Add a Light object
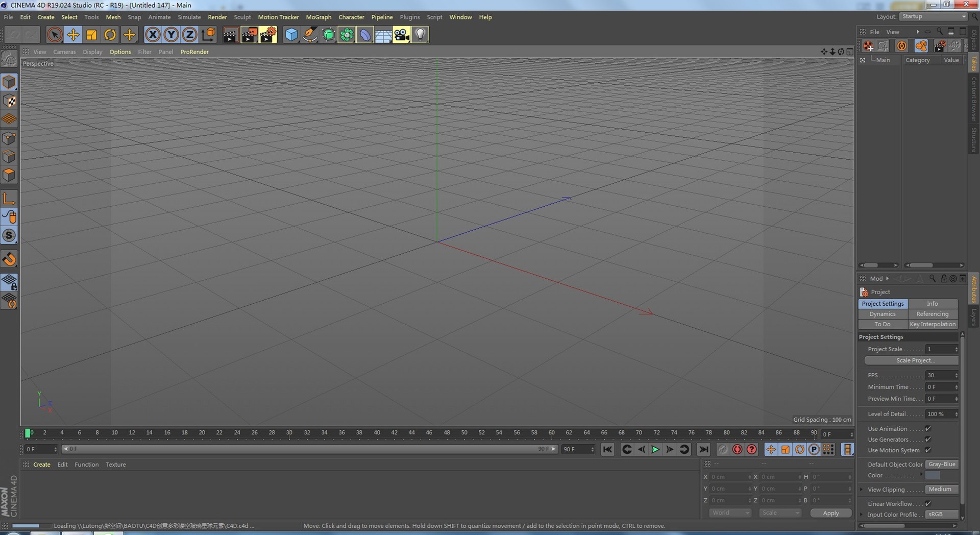The height and width of the screenshot is (535, 980). pyautogui.click(x=420, y=35)
